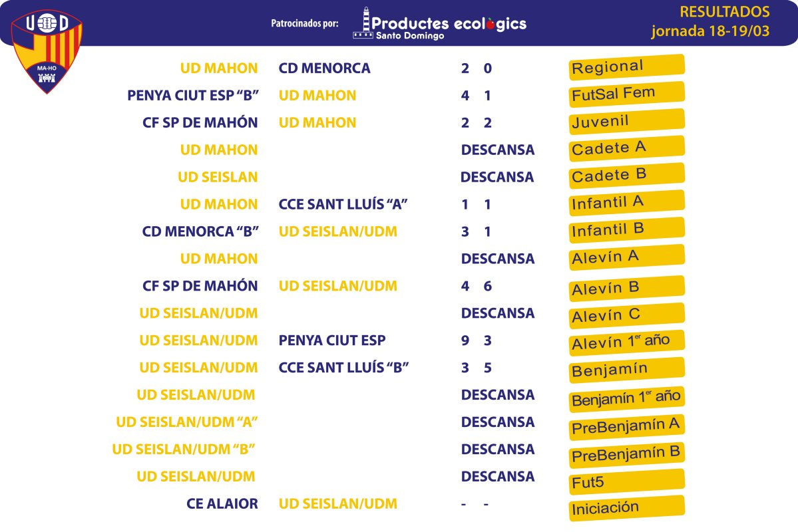Click the Fut5 yellow label
This screenshot has height=532, width=798.
(626, 481)
